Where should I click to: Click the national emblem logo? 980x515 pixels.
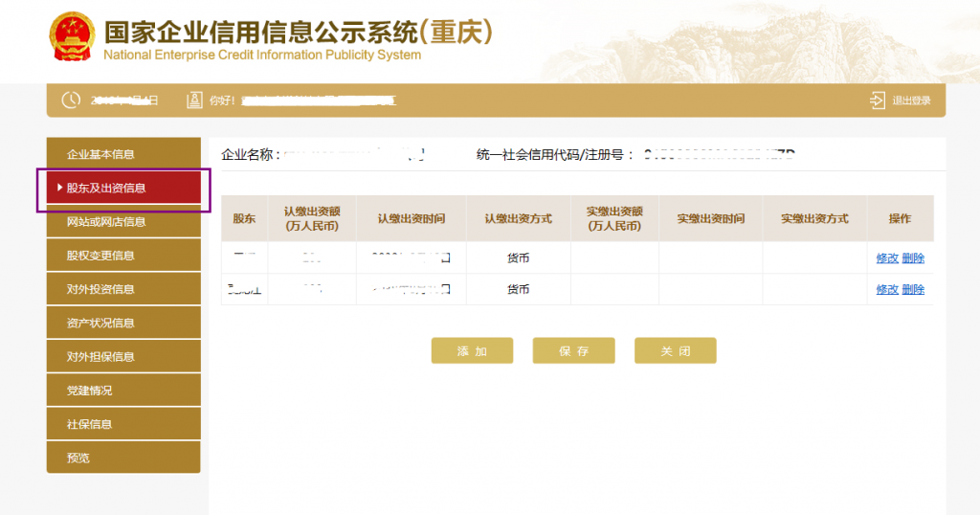click(72, 36)
